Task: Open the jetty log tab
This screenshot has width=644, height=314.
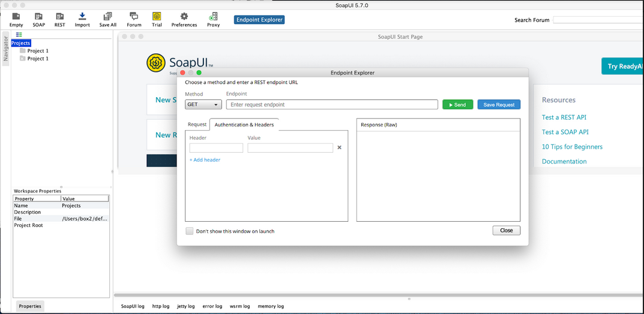Action: point(185,306)
